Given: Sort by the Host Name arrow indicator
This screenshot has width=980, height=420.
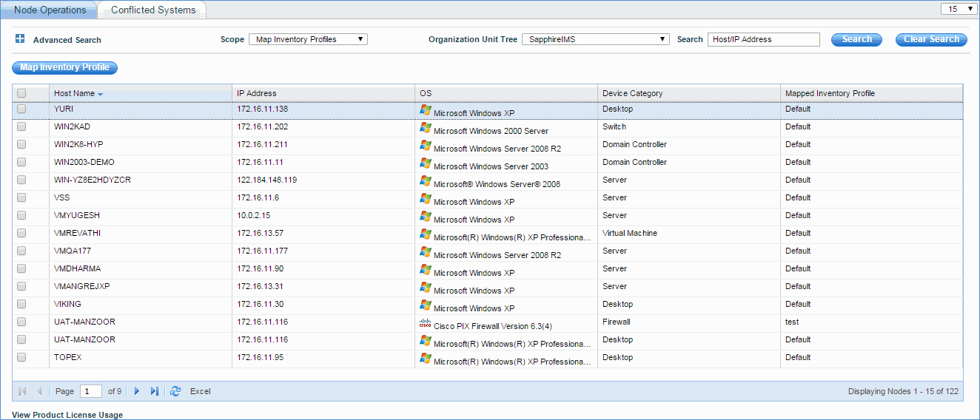Looking at the screenshot, I should 100,94.
